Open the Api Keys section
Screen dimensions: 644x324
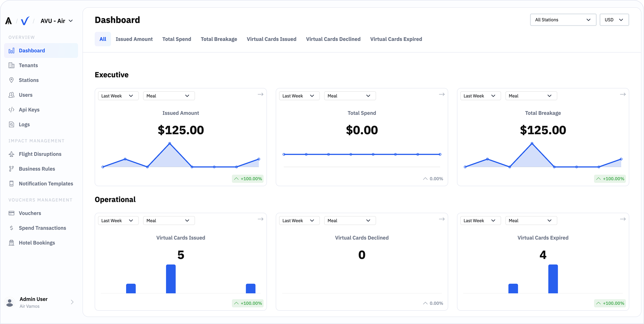(29, 110)
